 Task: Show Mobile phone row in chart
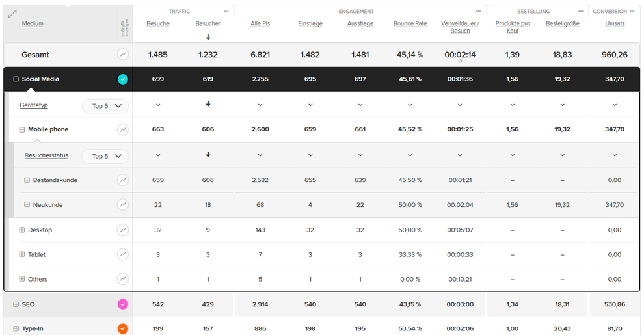123,129
